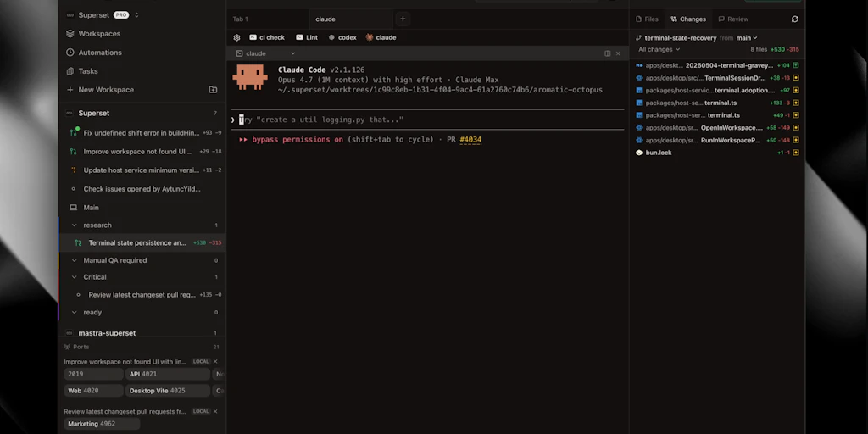
Task: Open terminal.ts +49 -1 file
Action: click(x=717, y=115)
